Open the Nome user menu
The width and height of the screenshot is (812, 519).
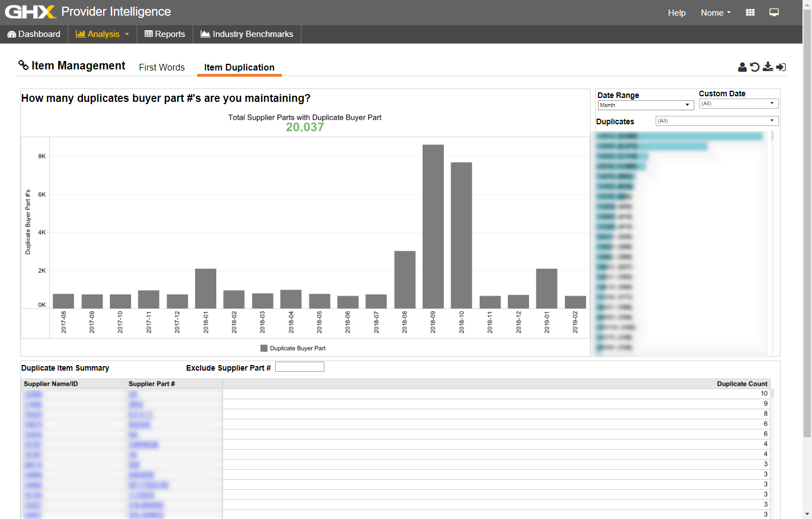pyautogui.click(x=716, y=13)
